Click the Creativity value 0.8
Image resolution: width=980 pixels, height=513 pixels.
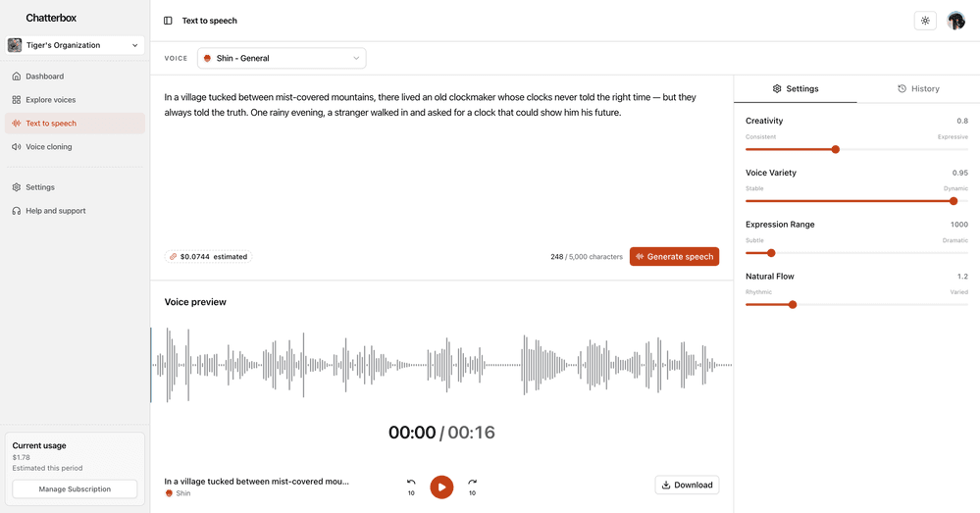point(962,122)
